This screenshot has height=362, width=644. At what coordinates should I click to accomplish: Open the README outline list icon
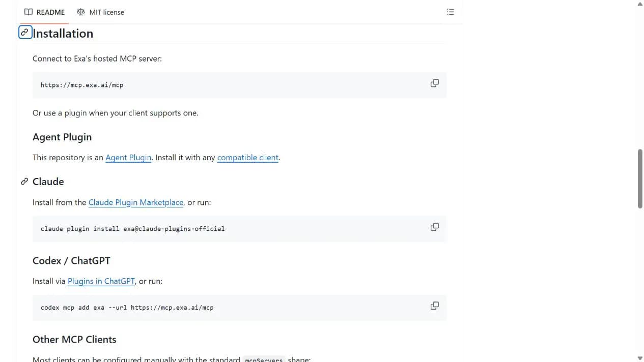tap(451, 12)
